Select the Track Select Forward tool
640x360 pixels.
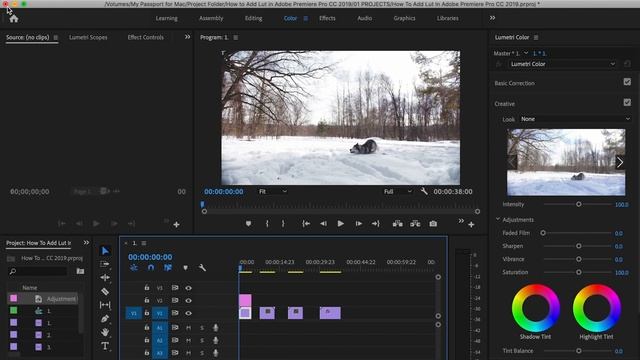pos(105,264)
